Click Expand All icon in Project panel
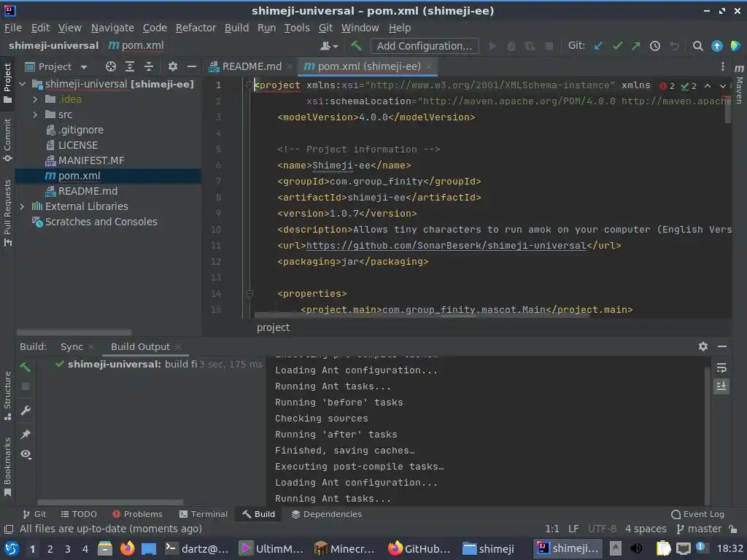The width and height of the screenshot is (747, 560). (130, 66)
